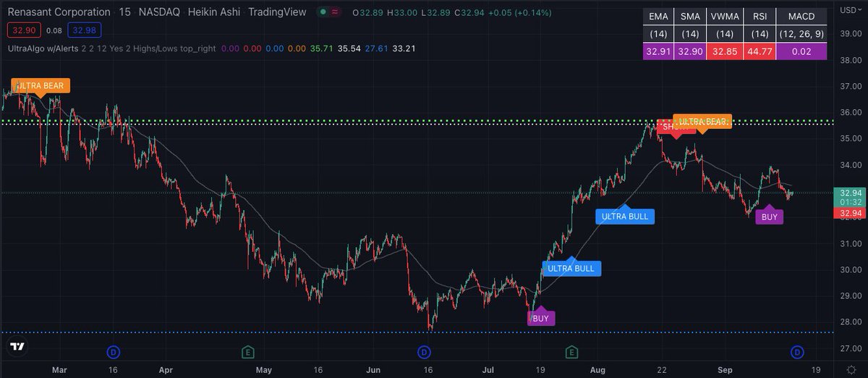Click the green 35.71 indicator value
The width and height of the screenshot is (868, 378).
click(x=321, y=49)
